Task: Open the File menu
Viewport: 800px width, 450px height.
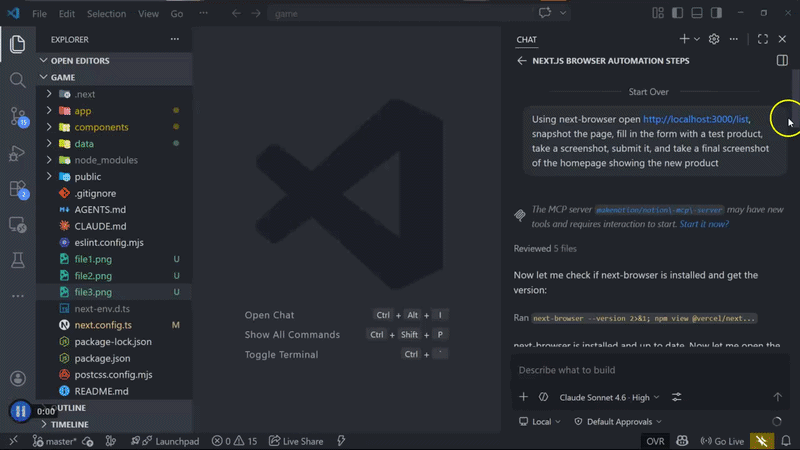Action: pos(39,14)
